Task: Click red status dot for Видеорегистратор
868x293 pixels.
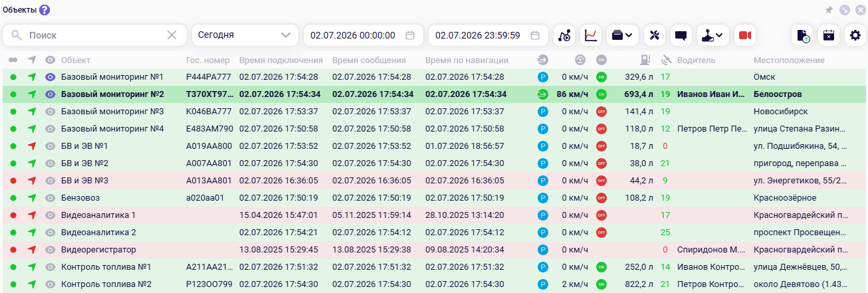Action: click(x=13, y=250)
